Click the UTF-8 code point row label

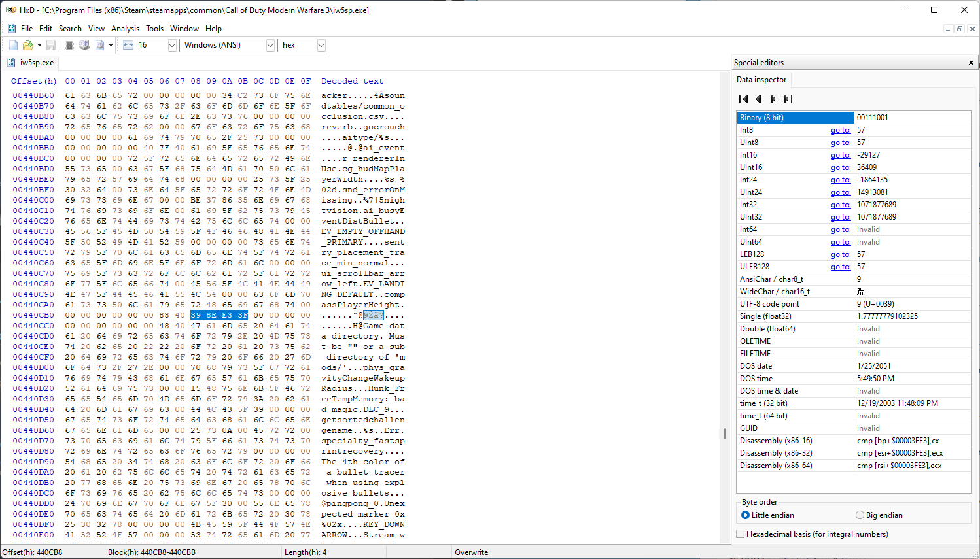[x=769, y=304]
